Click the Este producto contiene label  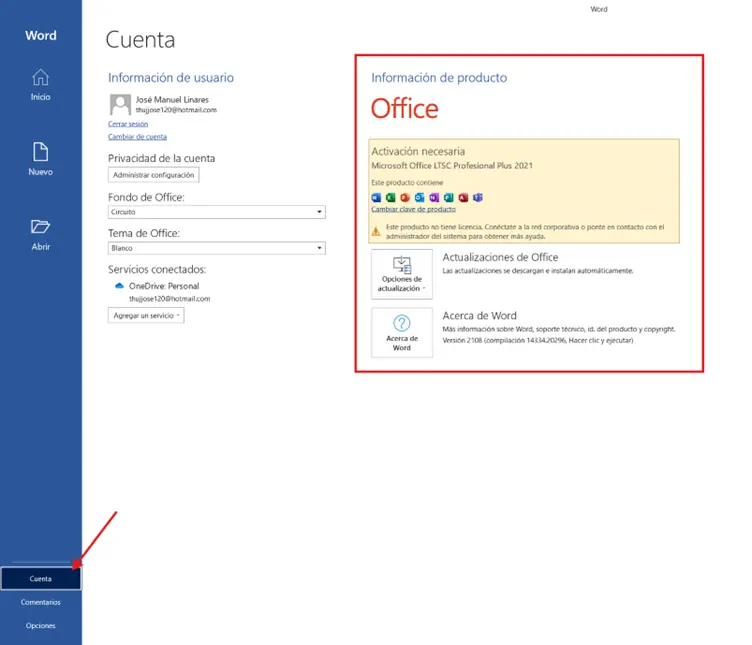407,183
